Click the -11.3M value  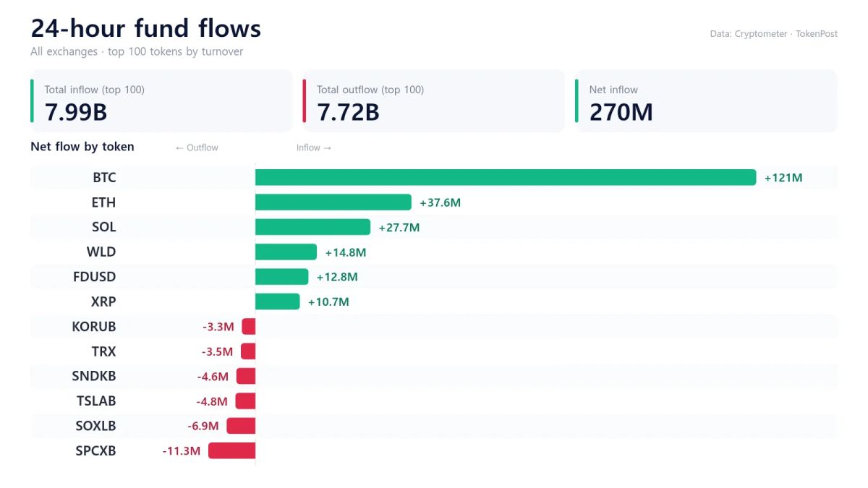point(182,451)
